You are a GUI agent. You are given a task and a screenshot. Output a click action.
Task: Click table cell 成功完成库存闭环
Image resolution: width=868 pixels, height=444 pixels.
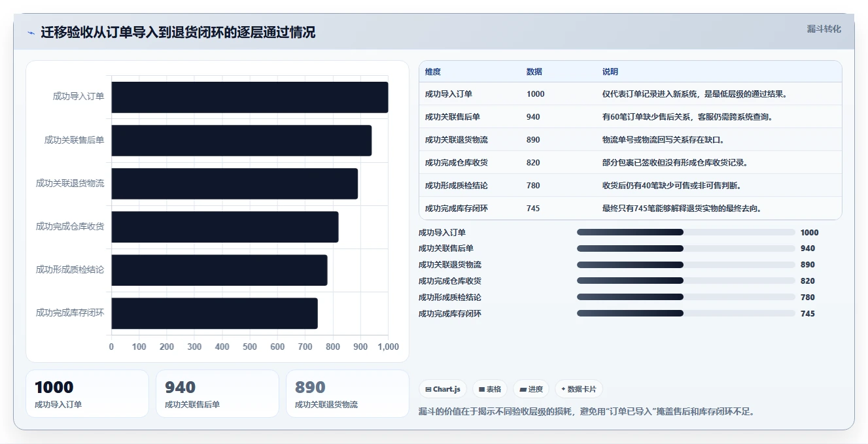457,209
